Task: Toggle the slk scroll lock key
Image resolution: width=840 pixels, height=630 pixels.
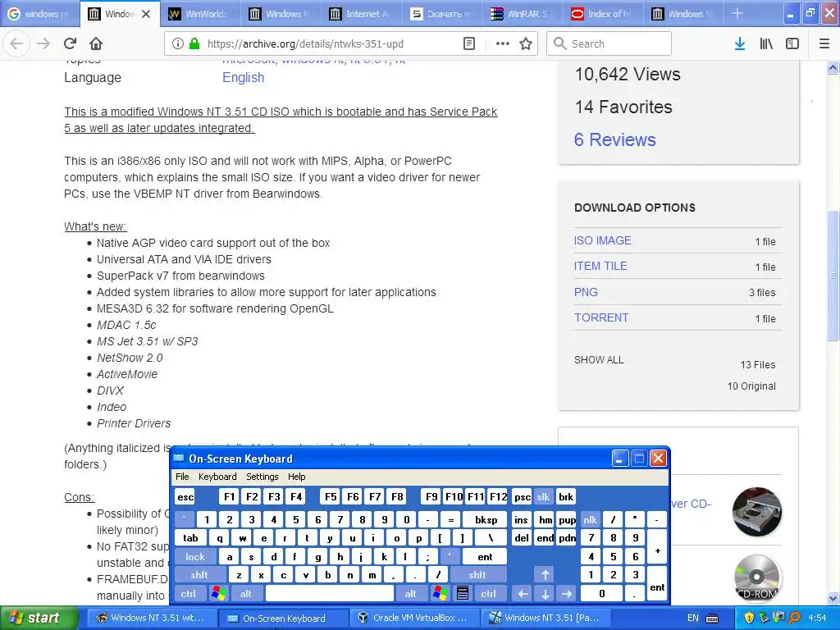Action: tap(543, 496)
